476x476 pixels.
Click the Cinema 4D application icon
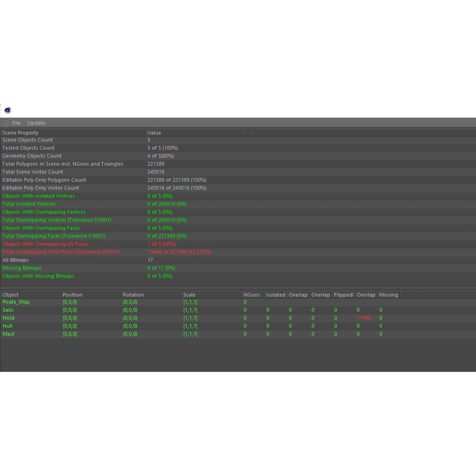(8, 110)
